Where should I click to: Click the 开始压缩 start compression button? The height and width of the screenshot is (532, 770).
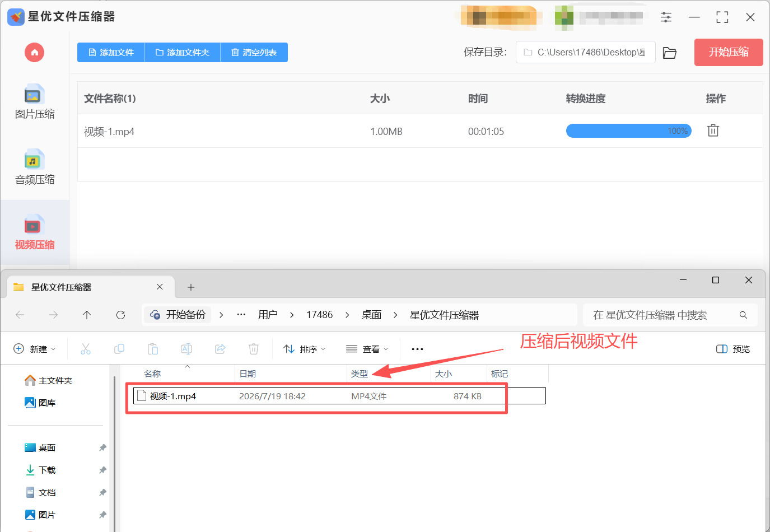click(729, 52)
